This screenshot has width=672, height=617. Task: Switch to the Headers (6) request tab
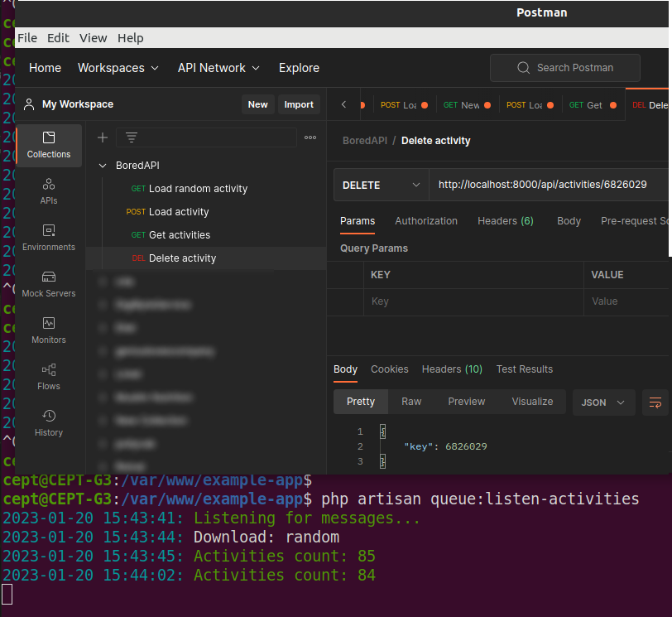[x=505, y=221]
